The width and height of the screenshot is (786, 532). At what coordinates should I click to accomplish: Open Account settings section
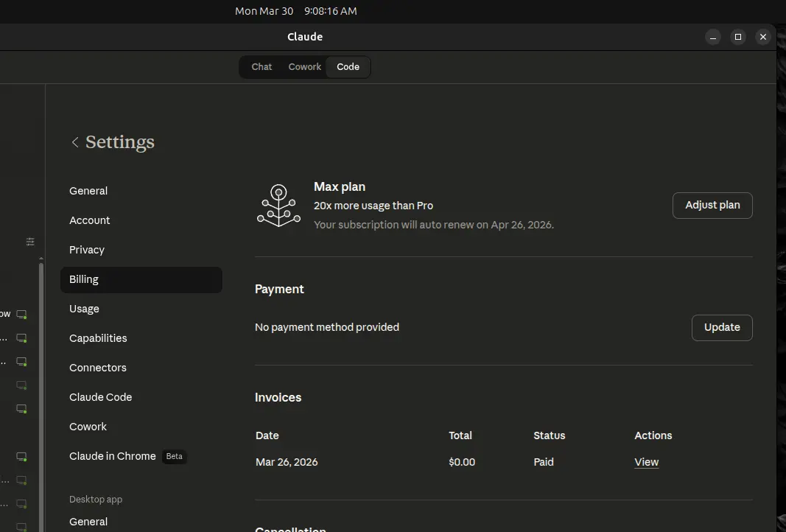[x=141, y=220]
